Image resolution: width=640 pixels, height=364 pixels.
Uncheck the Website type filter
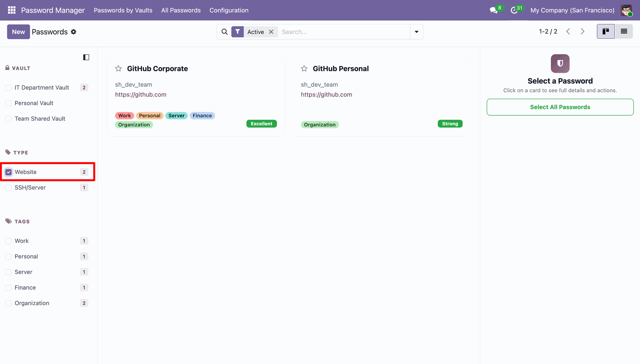[x=9, y=172]
